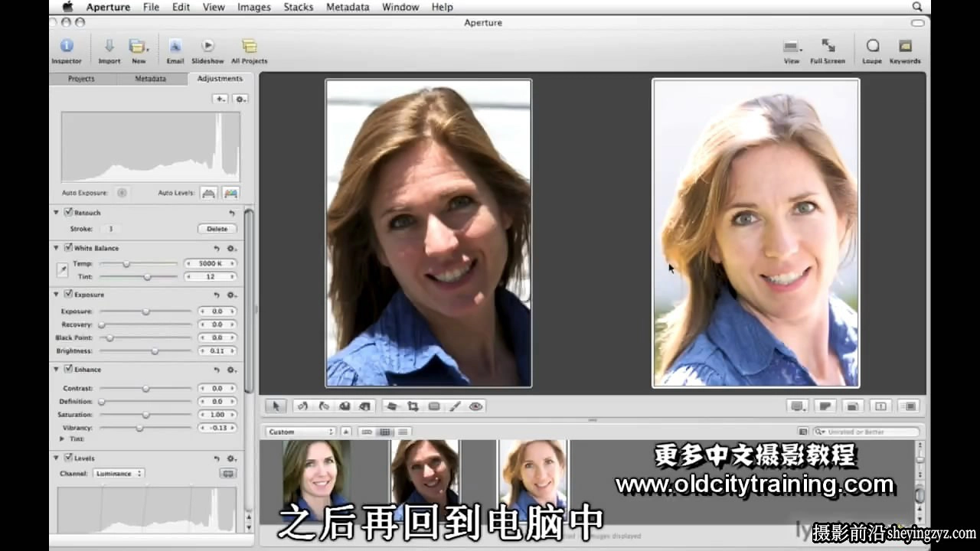Switch to the Metadata tab
980x551 pixels.
pyautogui.click(x=151, y=79)
